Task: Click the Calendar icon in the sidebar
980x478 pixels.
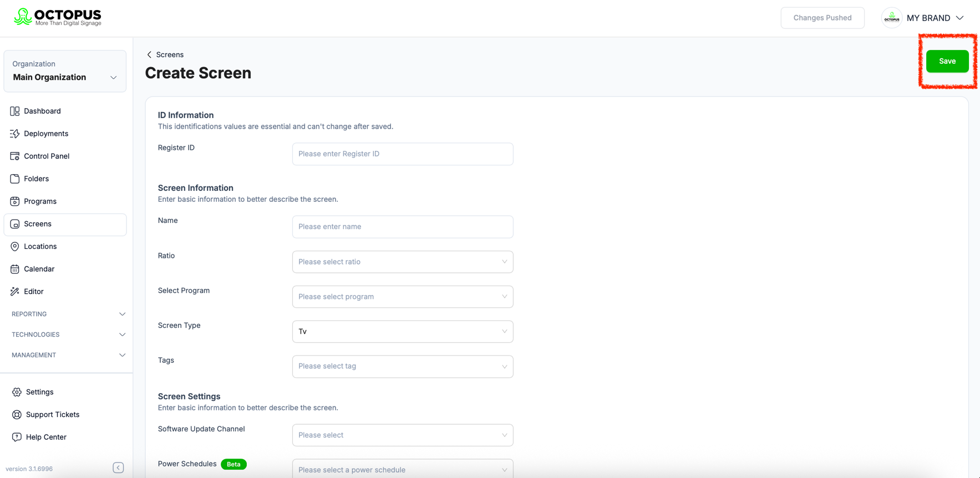Action: (15, 269)
